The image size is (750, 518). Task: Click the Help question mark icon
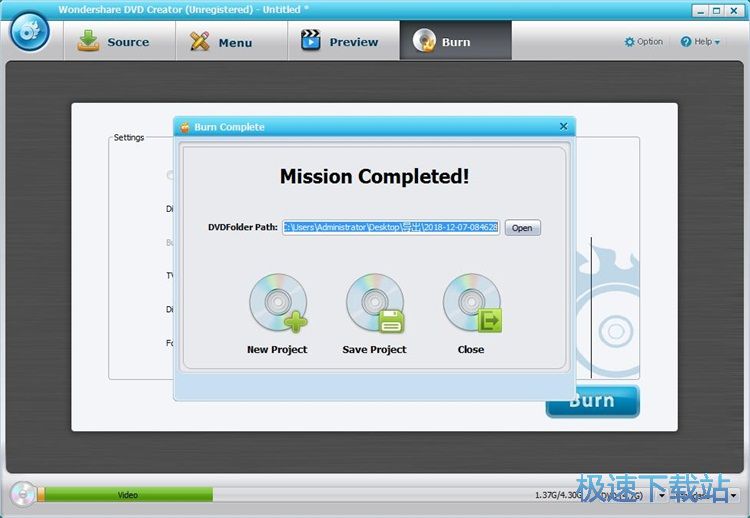[x=686, y=42]
